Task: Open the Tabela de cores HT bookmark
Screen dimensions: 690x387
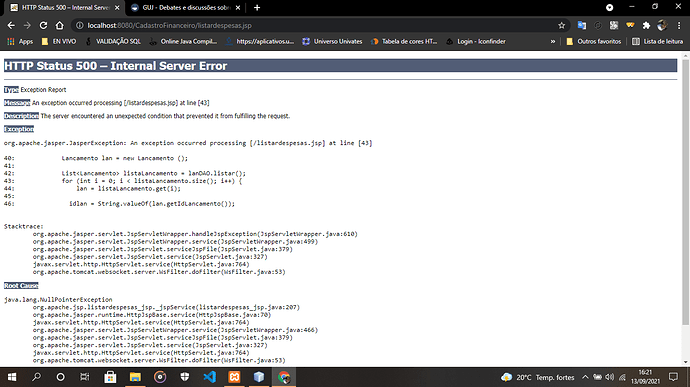Action: point(404,41)
